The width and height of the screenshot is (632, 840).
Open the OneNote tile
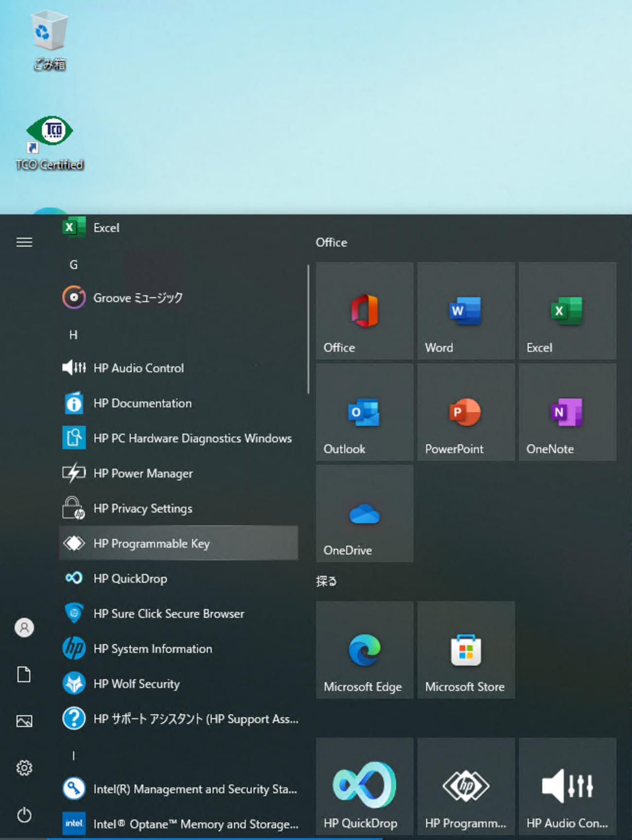tap(567, 412)
